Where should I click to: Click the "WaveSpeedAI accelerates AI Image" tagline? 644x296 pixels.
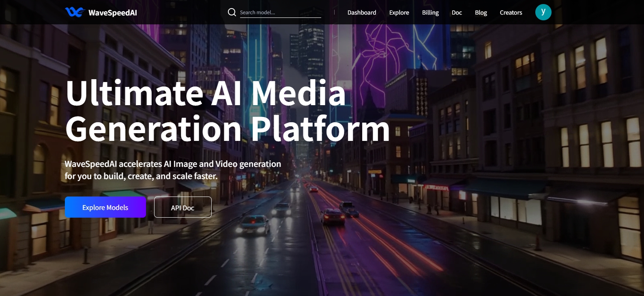point(173,164)
